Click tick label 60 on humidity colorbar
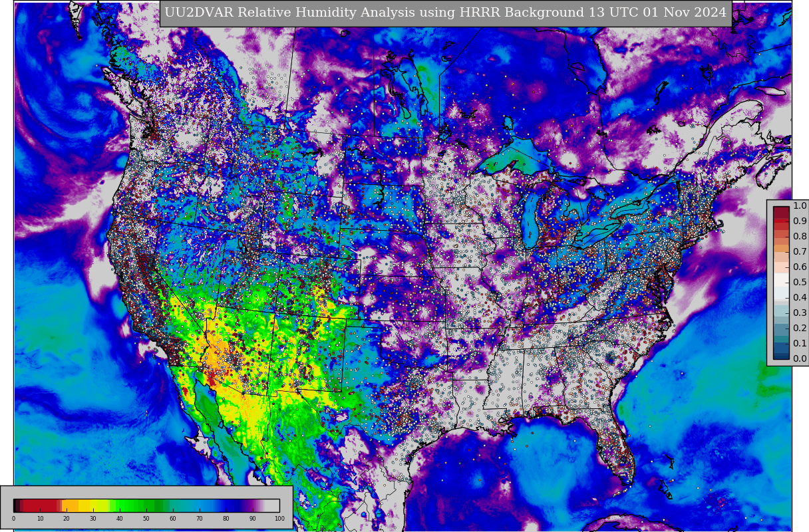This screenshot has height=532, width=809. [x=173, y=519]
